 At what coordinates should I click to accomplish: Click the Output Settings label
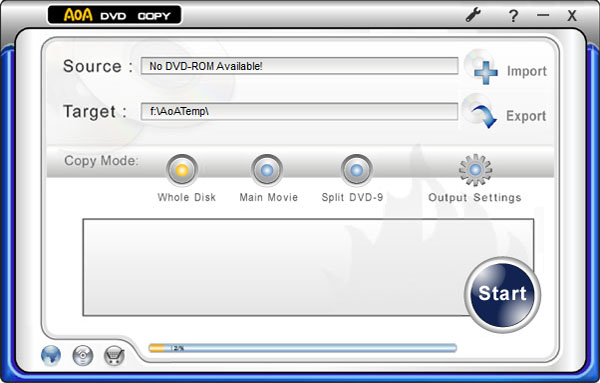coord(475,197)
